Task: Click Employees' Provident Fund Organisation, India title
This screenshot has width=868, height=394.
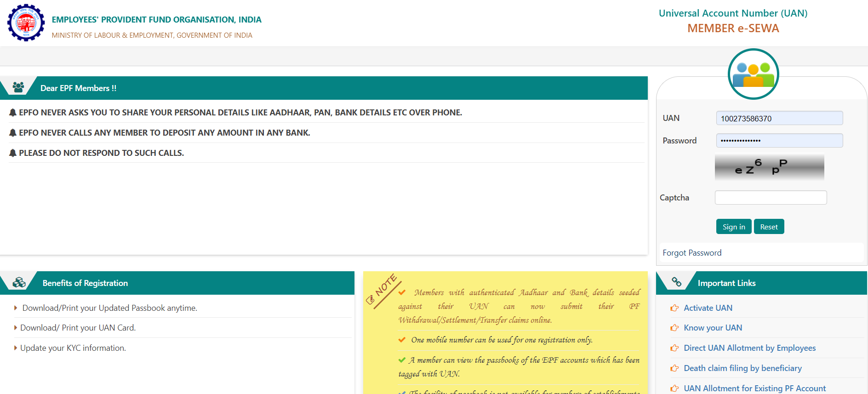Action: [x=156, y=20]
